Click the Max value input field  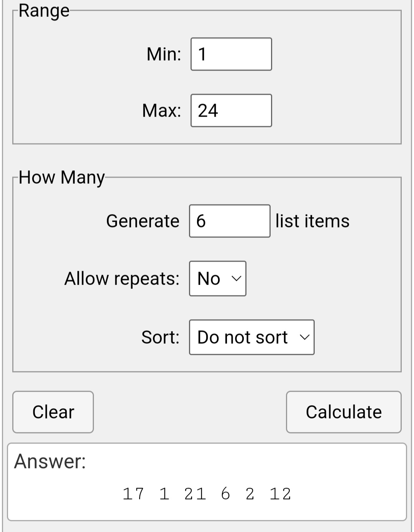click(x=231, y=110)
